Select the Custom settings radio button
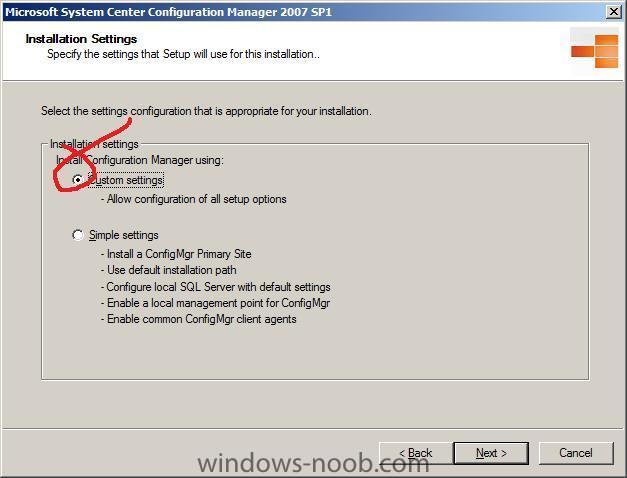The height and width of the screenshot is (478, 627). (x=78, y=180)
